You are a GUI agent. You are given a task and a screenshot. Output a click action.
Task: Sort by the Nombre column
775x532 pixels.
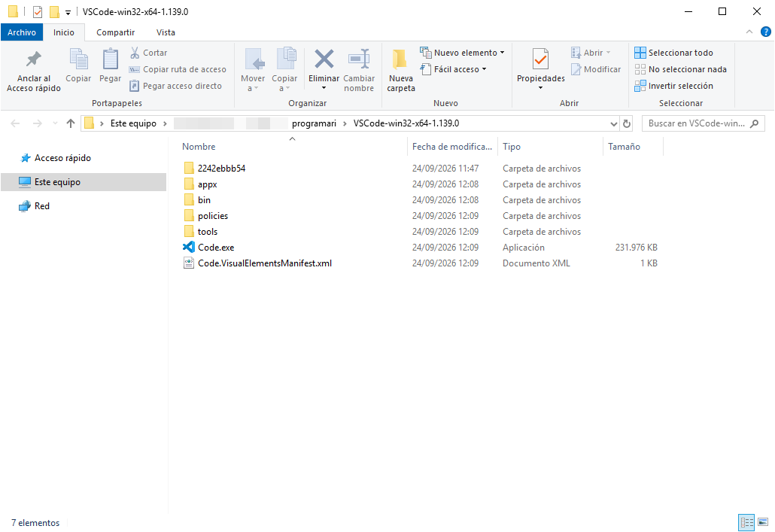tap(198, 147)
